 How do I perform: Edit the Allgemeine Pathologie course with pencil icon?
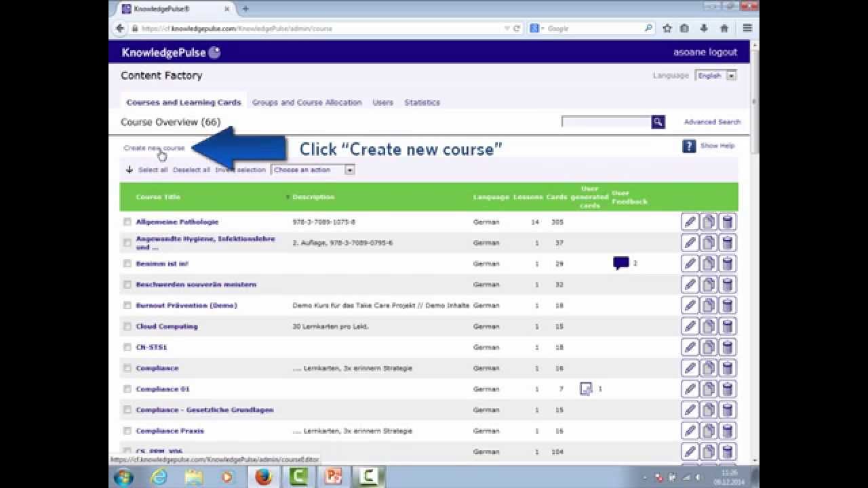point(690,222)
